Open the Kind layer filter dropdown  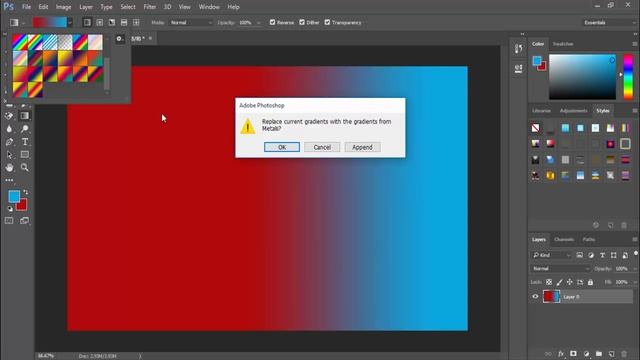tap(551, 255)
